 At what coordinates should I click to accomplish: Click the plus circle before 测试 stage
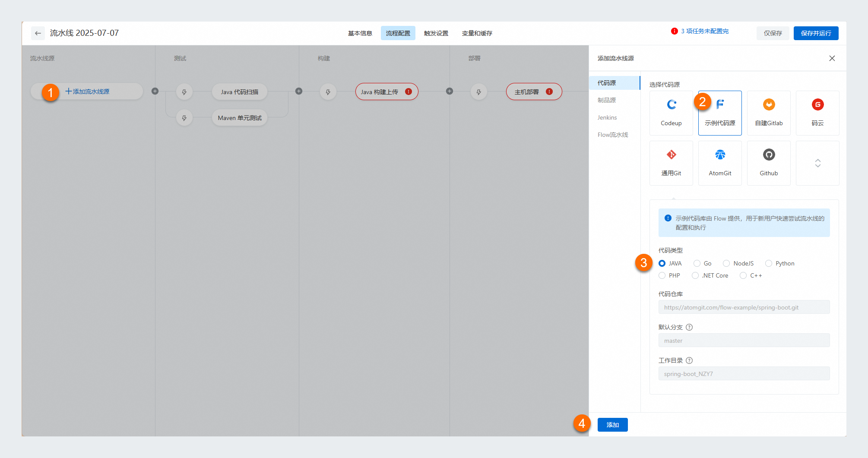pos(155,91)
